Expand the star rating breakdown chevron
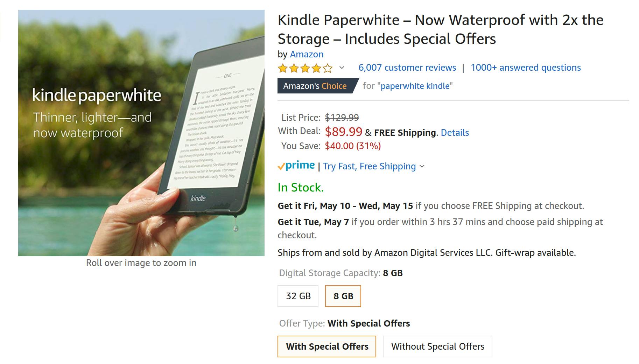 [x=342, y=68]
